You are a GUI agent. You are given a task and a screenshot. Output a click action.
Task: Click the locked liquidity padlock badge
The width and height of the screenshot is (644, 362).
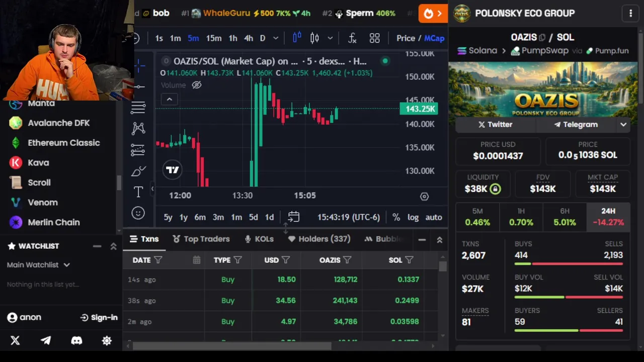click(495, 189)
